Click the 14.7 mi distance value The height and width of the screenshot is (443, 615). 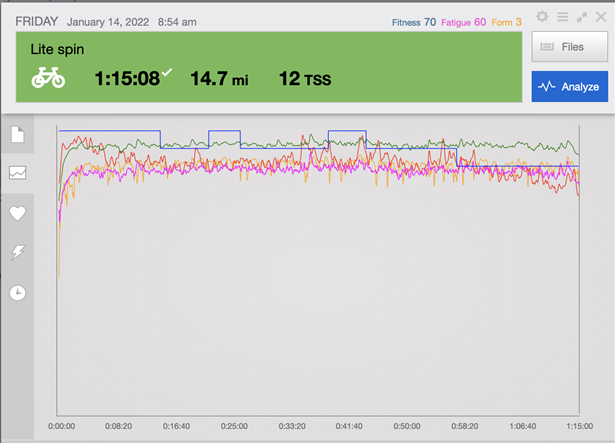(219, 79)
